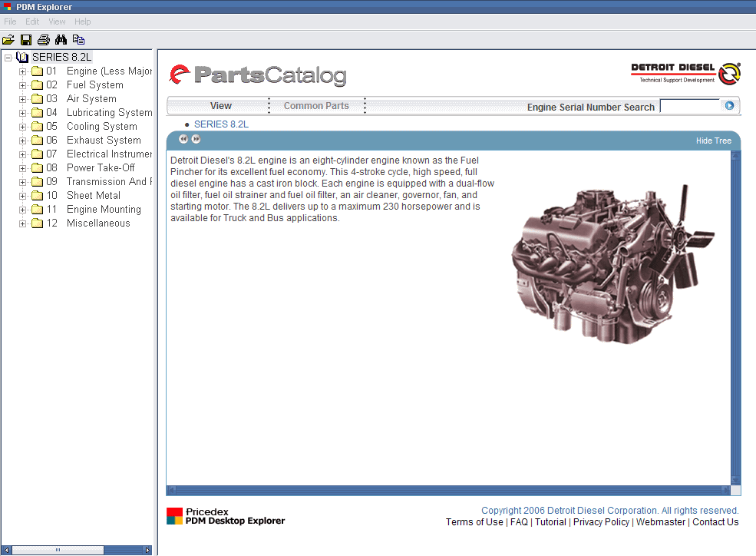Click the Open folder toolbar icon
Viewport: 756px width, 556px height.
click(8, 40)
